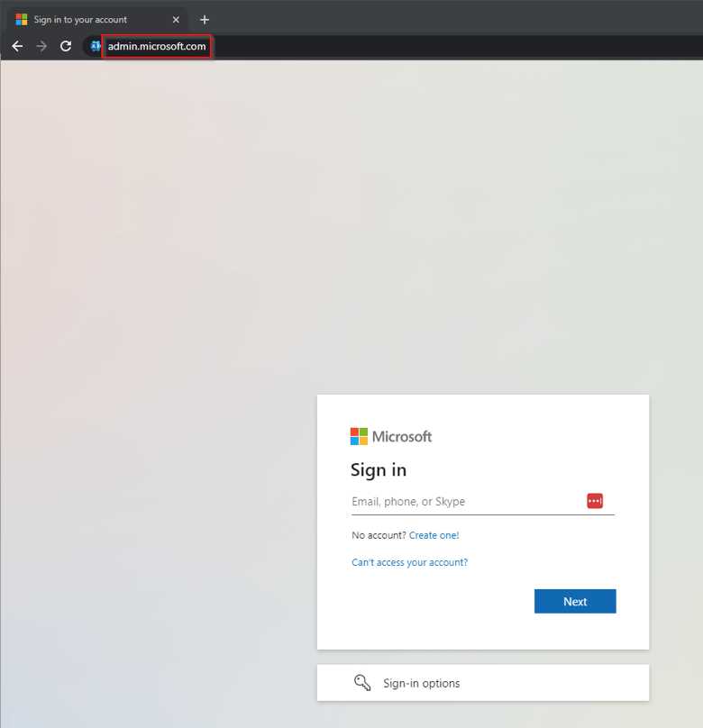The height and width of the screenshot is (728, 703).
Task: Click the 'No account?' label text
Action: tap(379, 535)
